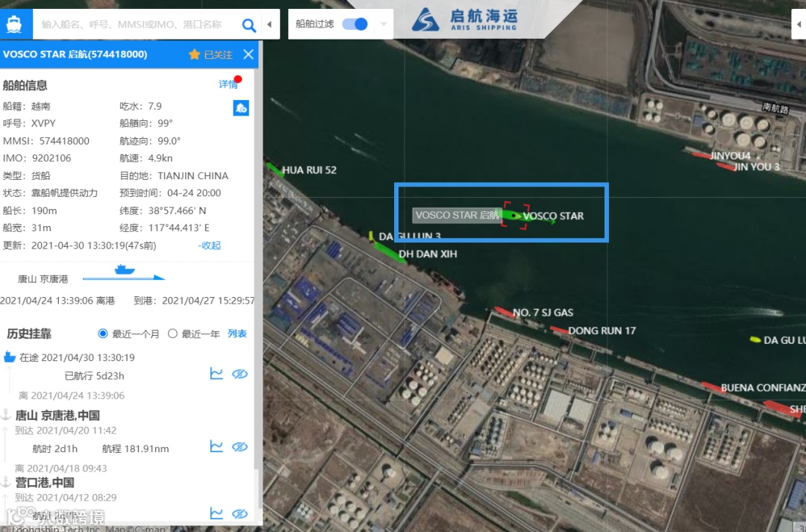Click chart icon for 唐山 京唐港 voyage
Image resolution: width=806 pixels, height=532 pixels.
pos(216,446)
